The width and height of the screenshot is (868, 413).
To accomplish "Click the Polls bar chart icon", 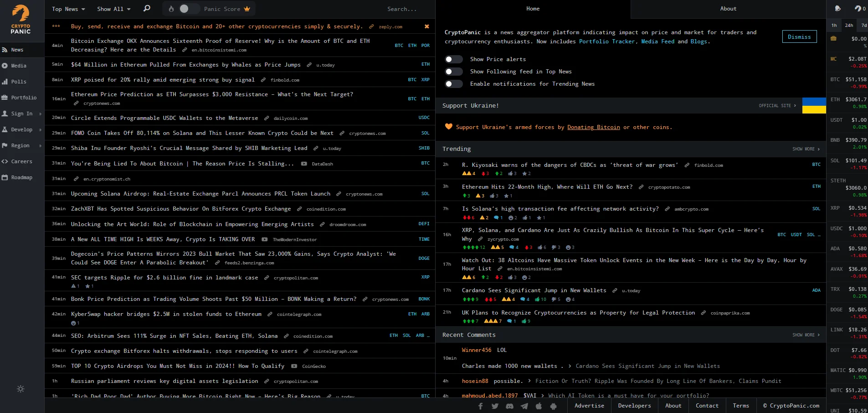I will pyautogui.click(x=5, y=82).
